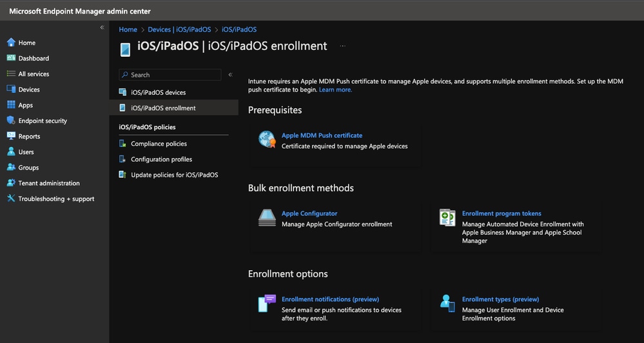Click the Apple Configurator icon
Image resolution: width=644 pixels, height=343 pixels.
pos(267,217)
